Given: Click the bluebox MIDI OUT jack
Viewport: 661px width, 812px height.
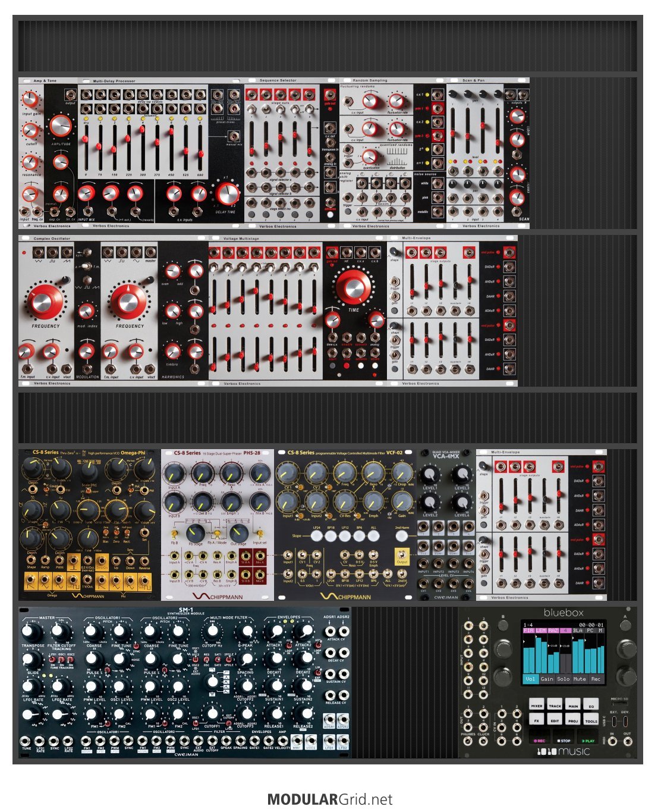Looking at the screenshot, I should click(628, 741).
